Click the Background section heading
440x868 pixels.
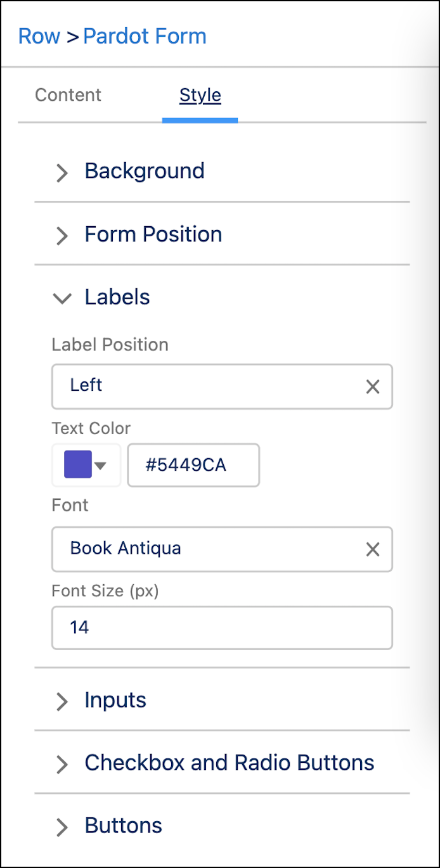pos(145,171)
